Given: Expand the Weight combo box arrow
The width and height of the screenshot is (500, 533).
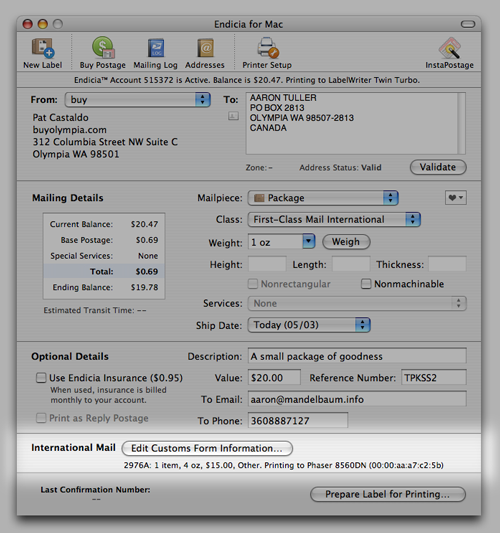Looking at the screenshot, I should point(309,242).
